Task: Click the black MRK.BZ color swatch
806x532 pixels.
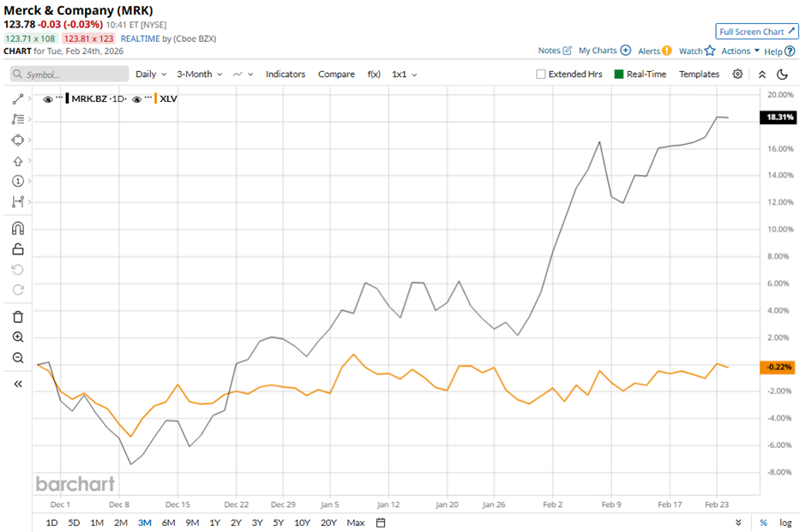Action: pos(67,99)
